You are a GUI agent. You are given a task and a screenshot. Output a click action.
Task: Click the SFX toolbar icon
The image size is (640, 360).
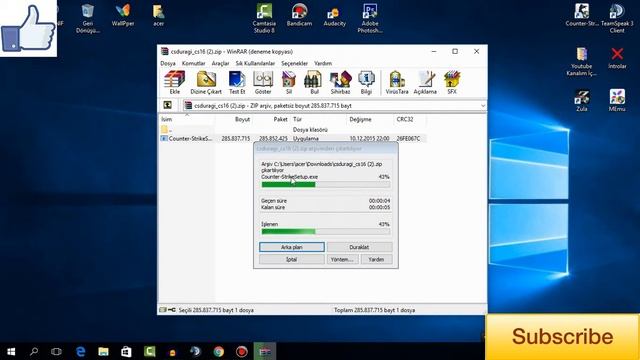click(x=452, y=82)
